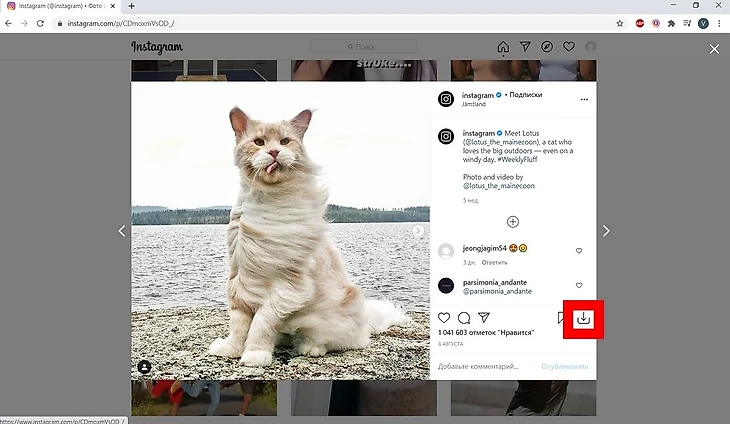Viewport: 730px width, 424px height.
Task: Click the download icon in post actions
Action: point(583,318)
